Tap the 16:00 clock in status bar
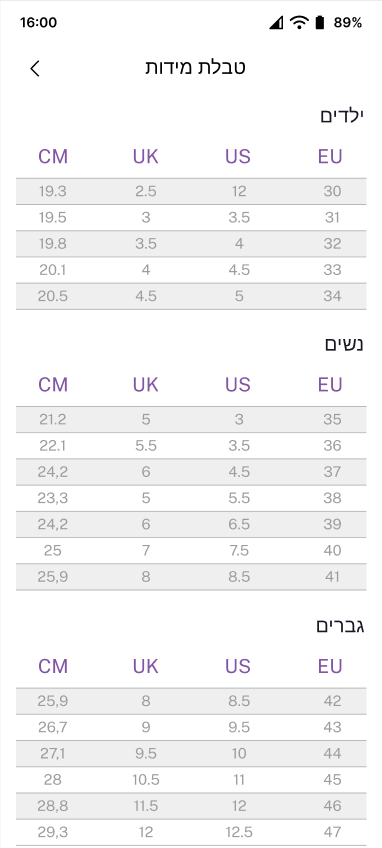Screen dimensions: 382x848 tap(38, 23)
